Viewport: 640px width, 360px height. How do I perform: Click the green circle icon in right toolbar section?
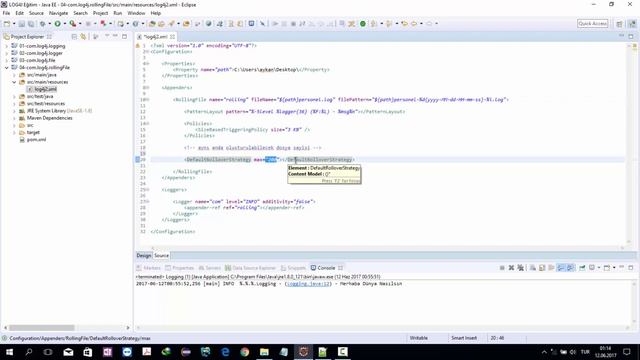(x=362, y=24)
